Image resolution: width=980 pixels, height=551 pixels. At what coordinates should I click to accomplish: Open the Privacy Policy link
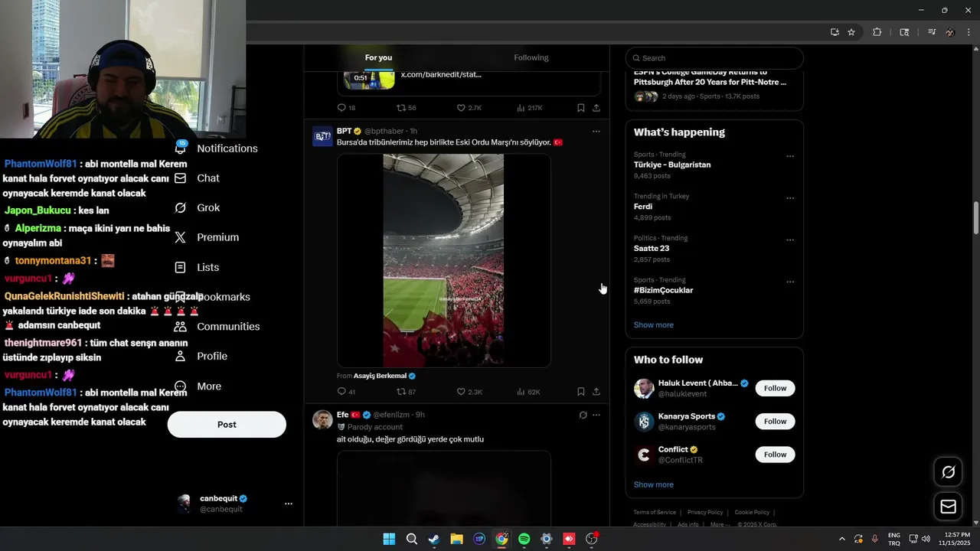pos(705,512)
